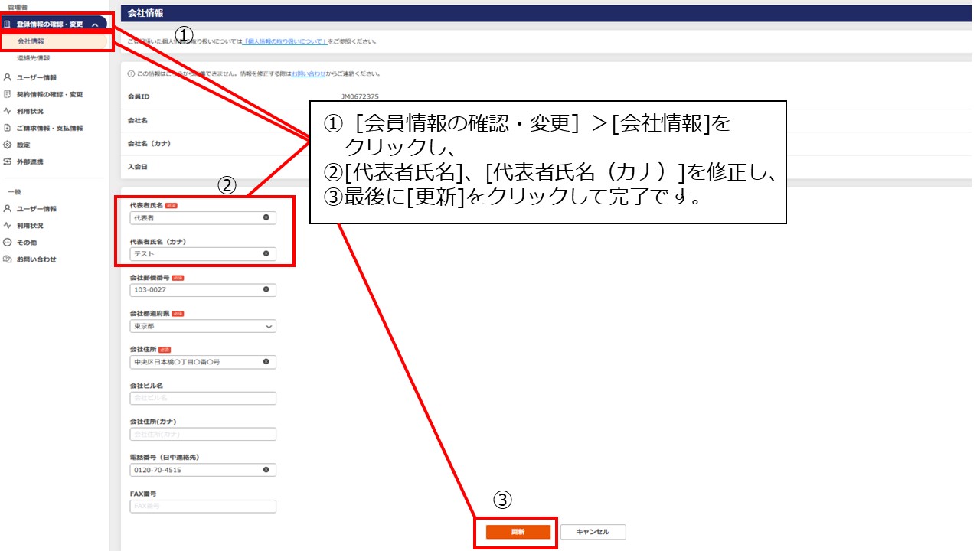Select 会社情報 in the sidebar submenu
This screenshot has height=551, width=980.
coord(31,41)
